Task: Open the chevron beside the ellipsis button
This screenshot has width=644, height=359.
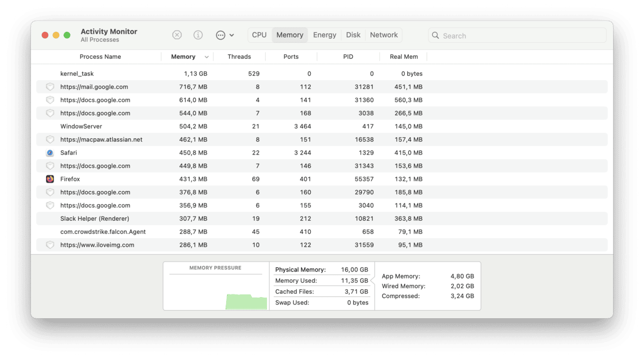Action: pos(231,34)
